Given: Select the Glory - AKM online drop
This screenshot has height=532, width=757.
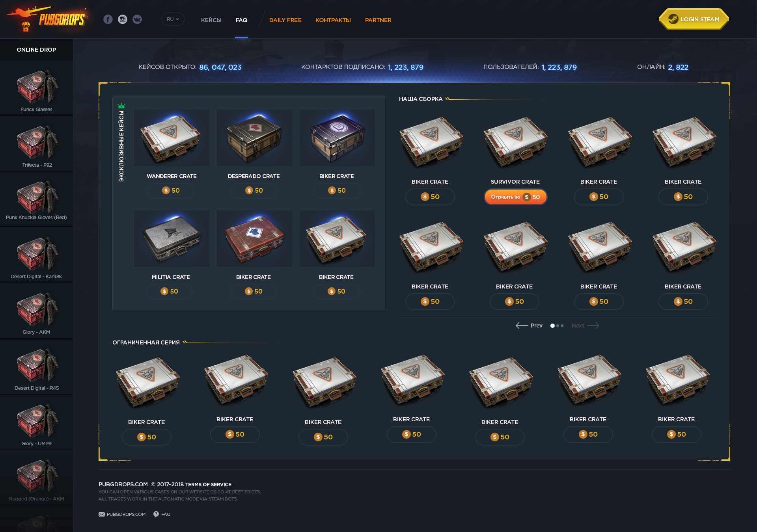Looking at the screenshot, I should (x=36, y=311).
